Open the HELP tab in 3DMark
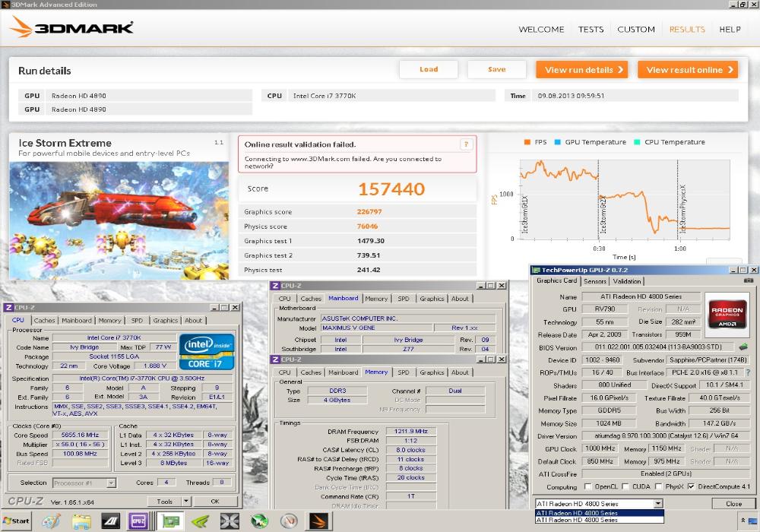 pyautogui.click(x=730, y=30)
